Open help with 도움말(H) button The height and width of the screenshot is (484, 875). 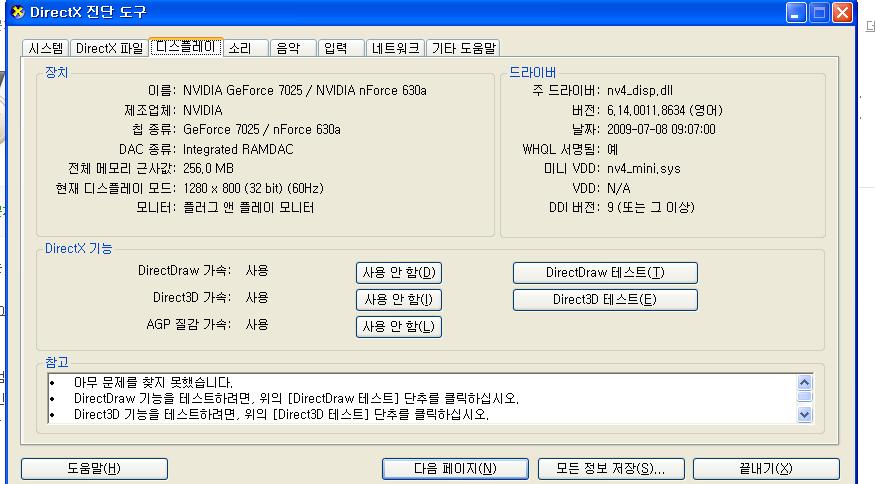[94, 468]
